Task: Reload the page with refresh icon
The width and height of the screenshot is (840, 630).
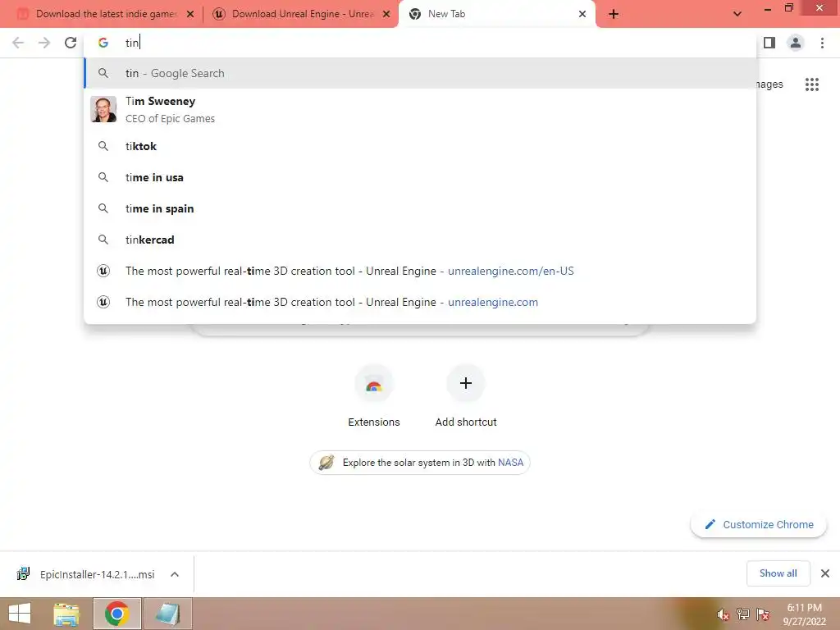Action: (x=71, y=43)
